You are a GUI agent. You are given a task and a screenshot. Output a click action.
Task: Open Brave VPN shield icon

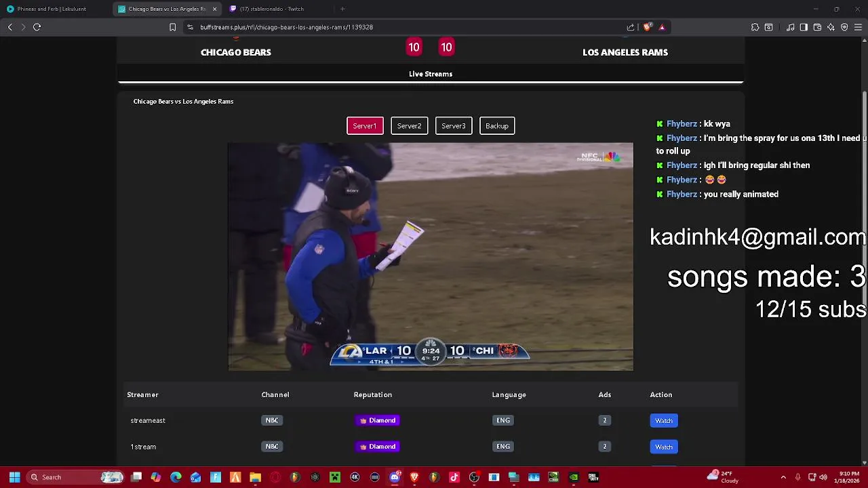click(844, 27)
